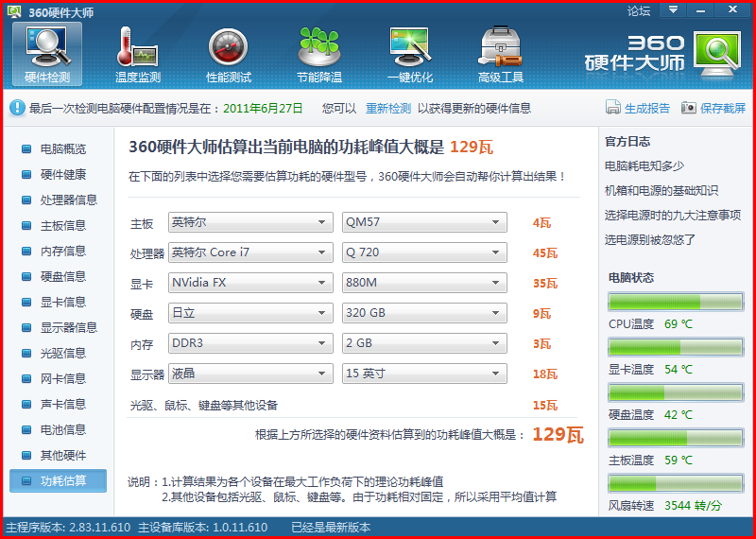Click the icon beside 网卡信息

(x=26, y=379)
